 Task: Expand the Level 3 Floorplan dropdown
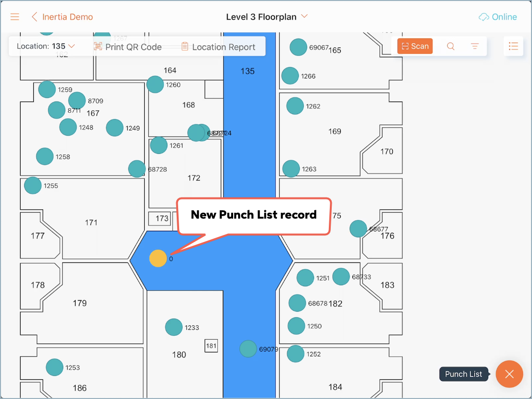(267, 17)
